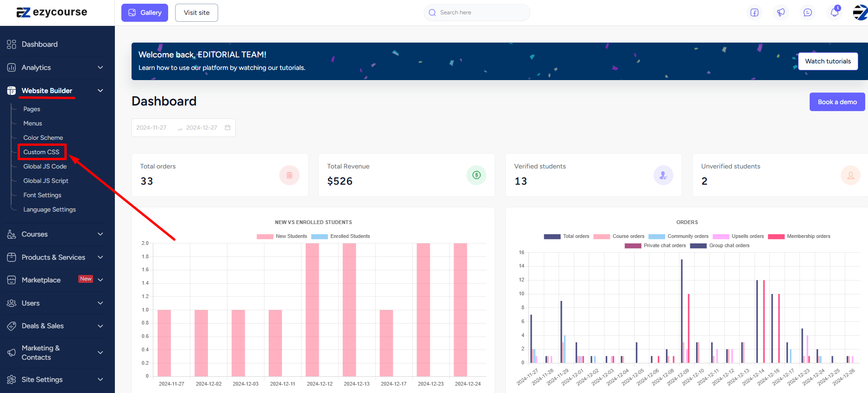Toggle Course orders legend item

(x=619, y=237)
